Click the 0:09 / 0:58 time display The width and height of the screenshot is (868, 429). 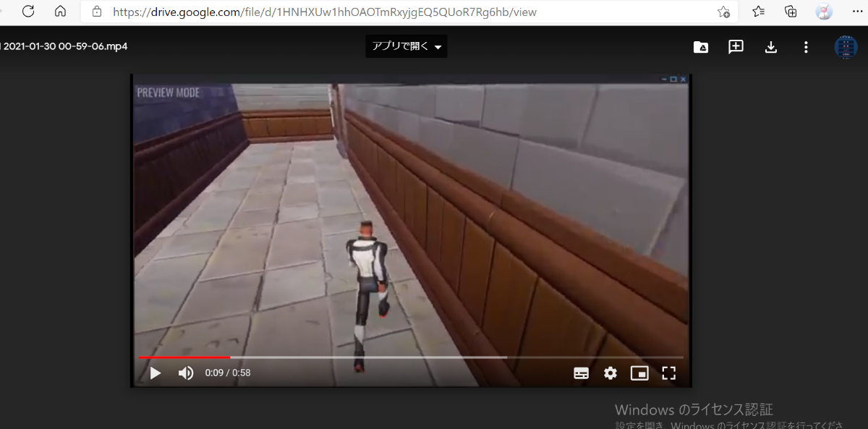[x=228, y=373]
